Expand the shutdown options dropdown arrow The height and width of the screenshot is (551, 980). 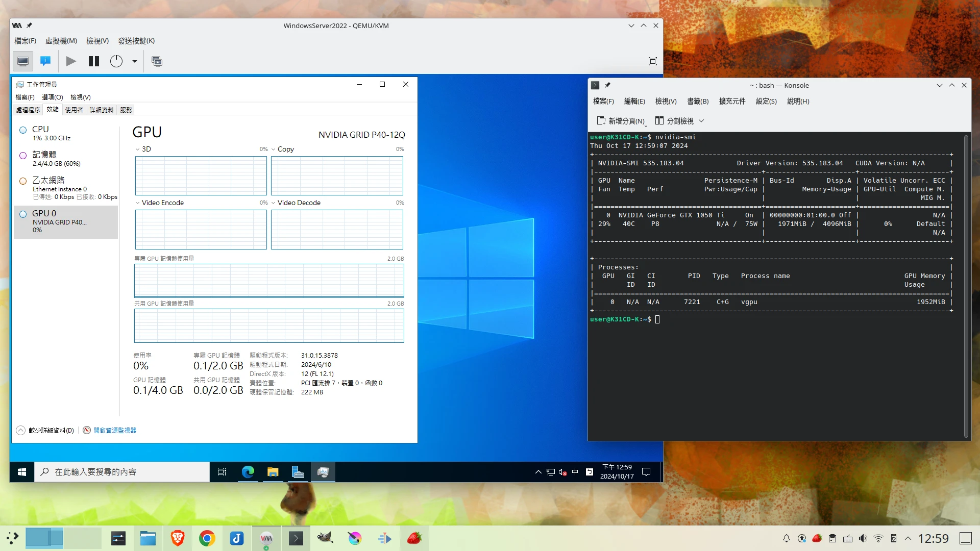[135, 61]
